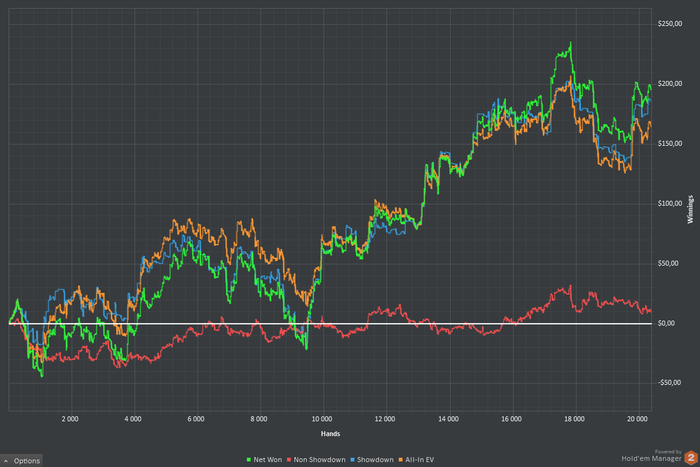This screenshot has height=467, width=700.
Task: Click the Powered by caption
Action: pyautogui.click(x=668, y=452)
